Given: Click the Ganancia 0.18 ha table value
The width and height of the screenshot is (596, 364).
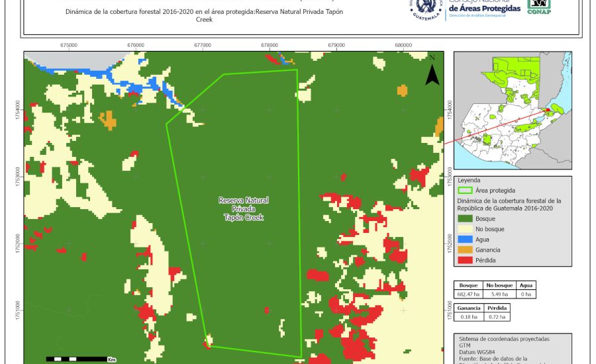Looking at the screenshot, I should point(468,317).
